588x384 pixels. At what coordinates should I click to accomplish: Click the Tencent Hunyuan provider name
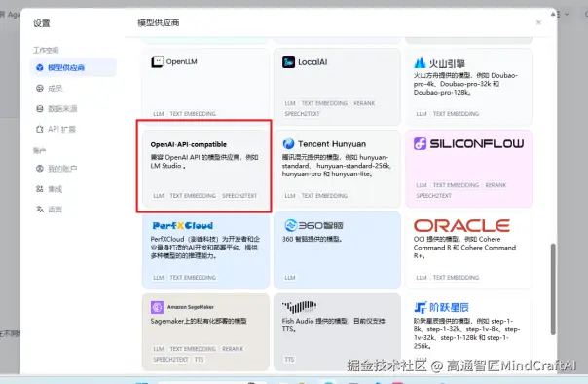332,144
